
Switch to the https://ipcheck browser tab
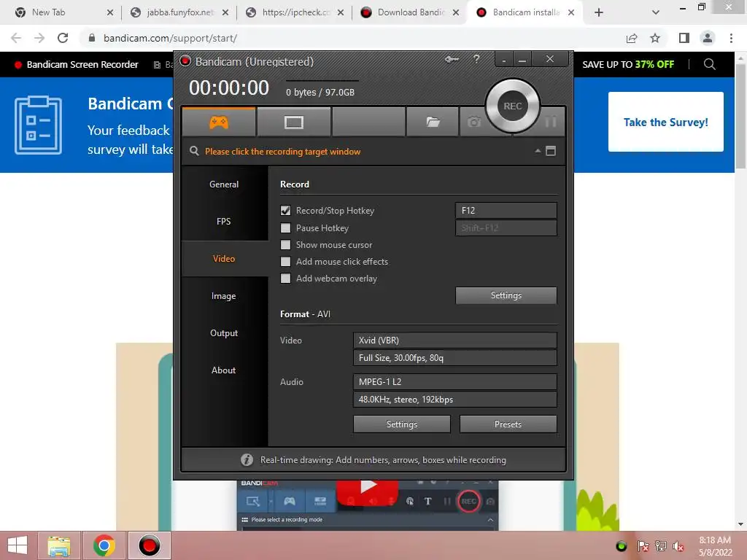pos(295,12)
